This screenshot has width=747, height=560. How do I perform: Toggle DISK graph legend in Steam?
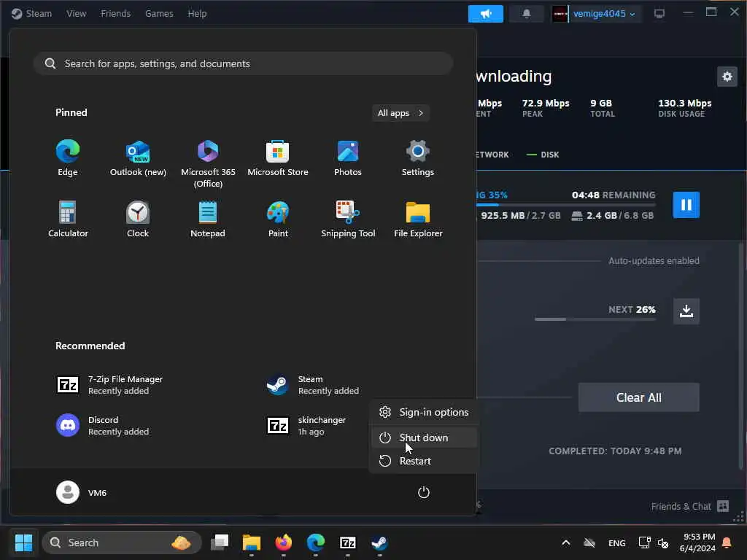(x=543, y=155)
